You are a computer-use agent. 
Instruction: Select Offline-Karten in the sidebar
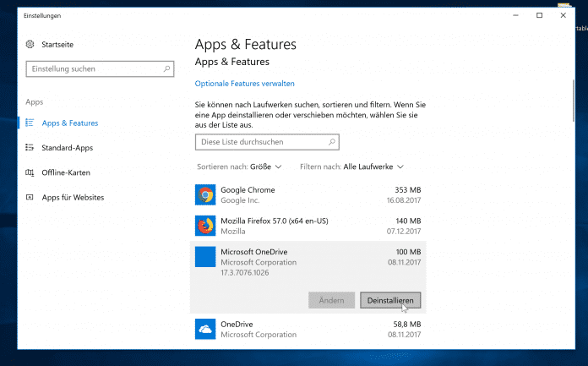click(66, 172)
